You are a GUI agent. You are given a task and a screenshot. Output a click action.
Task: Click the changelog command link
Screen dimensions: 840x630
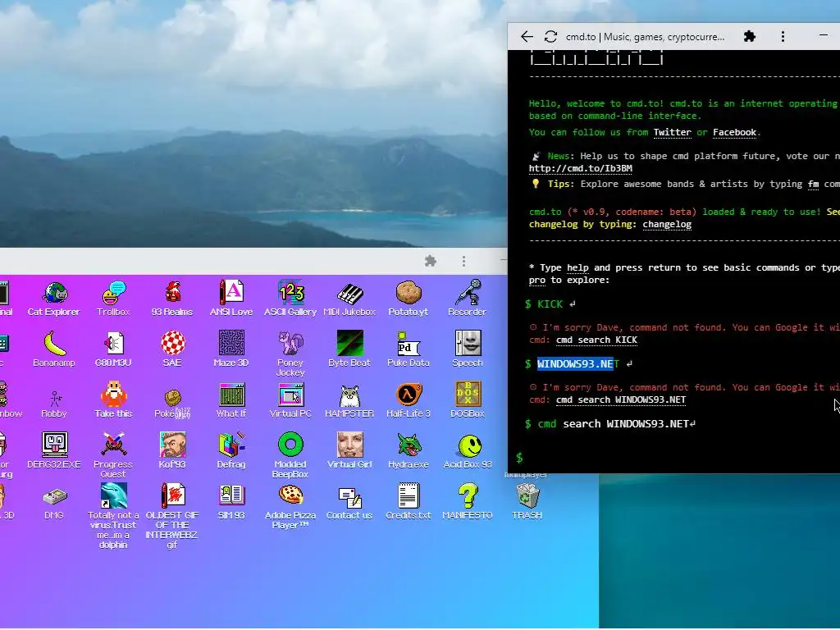tap(667, 224)
